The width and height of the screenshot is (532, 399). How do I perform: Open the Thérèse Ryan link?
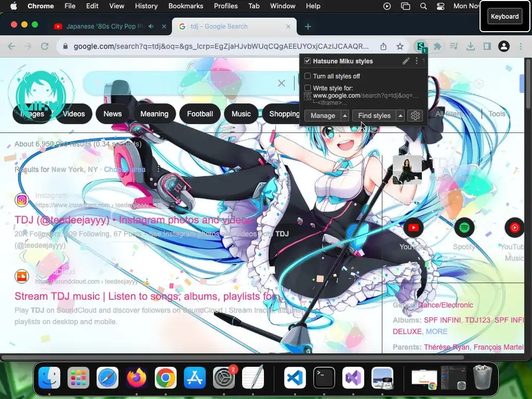446,347
